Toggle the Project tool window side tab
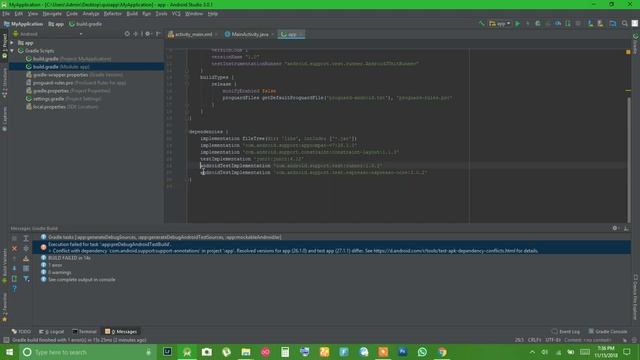The height and width of the screenshot is (360, 640). [4, 46]
